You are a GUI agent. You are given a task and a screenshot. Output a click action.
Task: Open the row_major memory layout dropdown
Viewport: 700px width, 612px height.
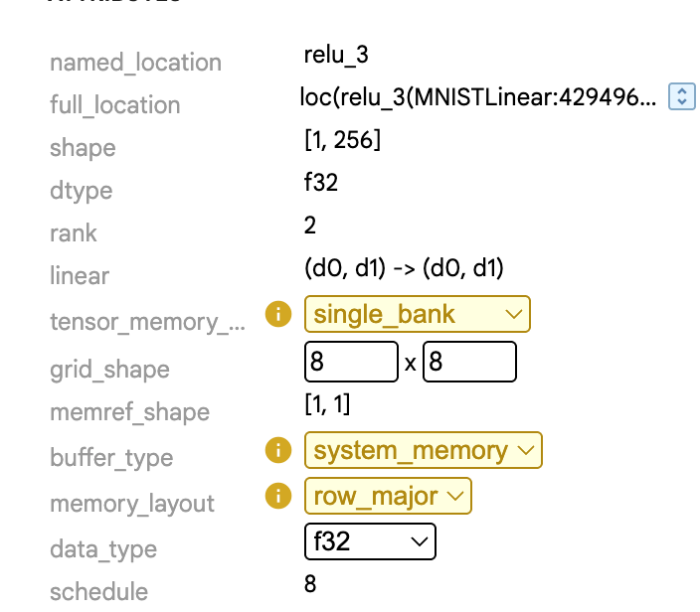point(388,496)
